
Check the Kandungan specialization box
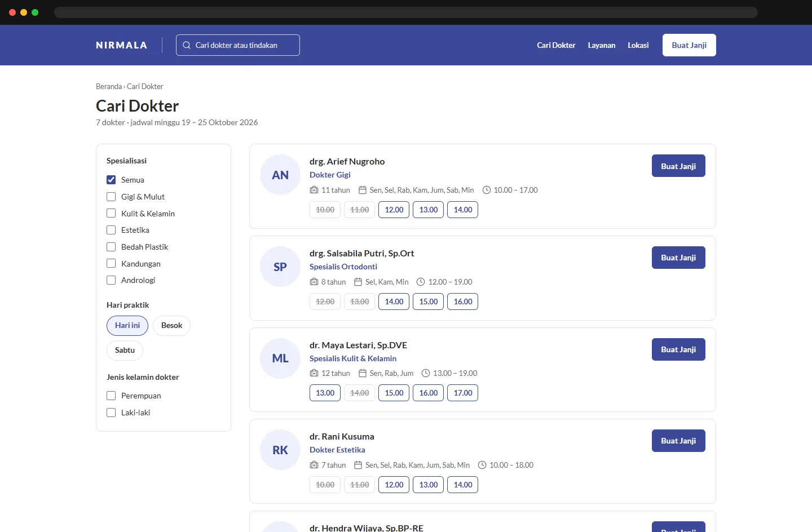(x=111, y=264)
